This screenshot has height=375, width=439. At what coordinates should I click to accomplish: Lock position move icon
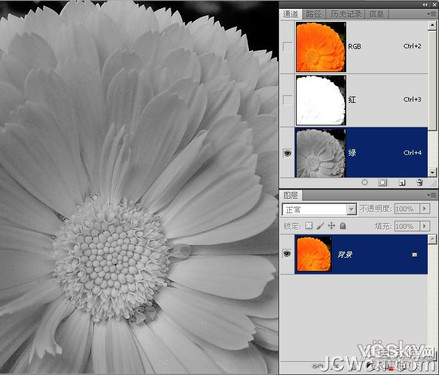pos(331,226)
